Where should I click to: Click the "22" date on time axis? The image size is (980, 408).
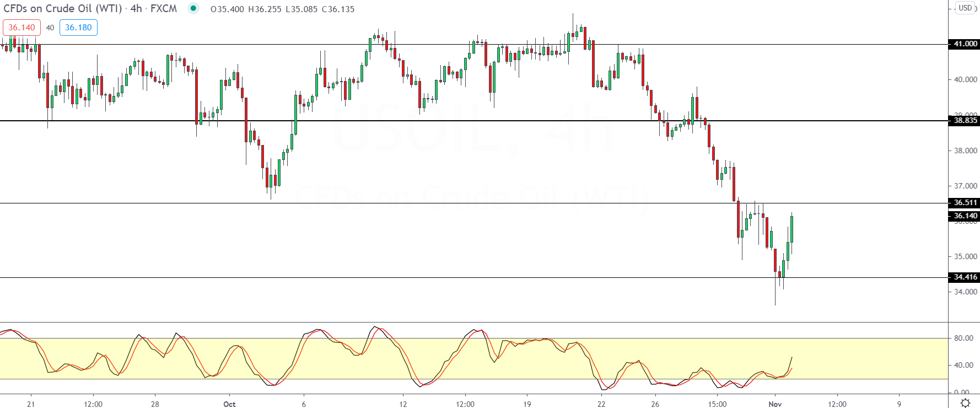point(601,404)
